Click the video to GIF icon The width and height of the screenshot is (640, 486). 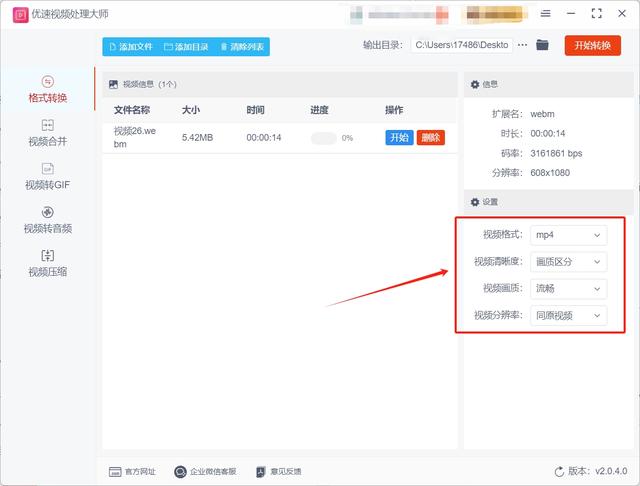click(48, 169)
